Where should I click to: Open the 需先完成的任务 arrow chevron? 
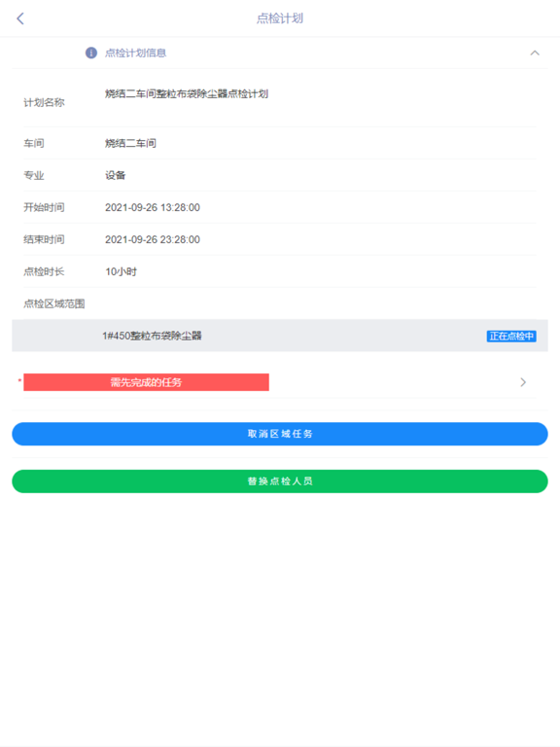(x=523, y=382)
